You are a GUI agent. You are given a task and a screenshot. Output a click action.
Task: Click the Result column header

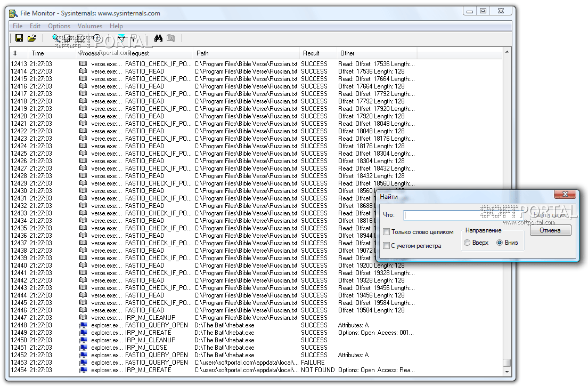pyautogui.click(x=318, y=53)
